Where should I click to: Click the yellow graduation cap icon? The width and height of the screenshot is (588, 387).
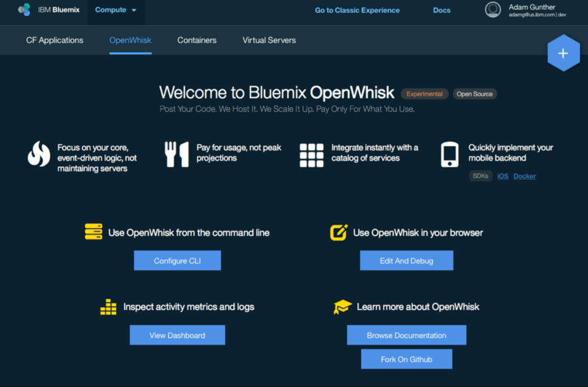coord(342,307)
